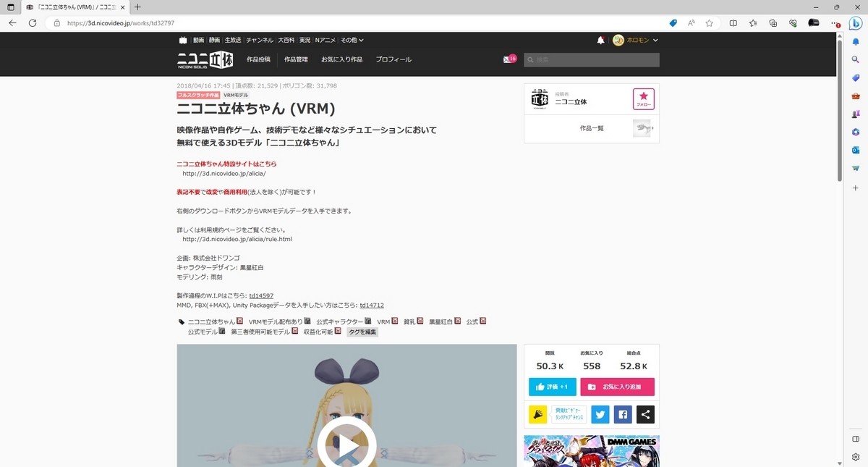
Task: Click the dictionary icon beside VRMモデル配布あり tag
Action: (307, 321)
